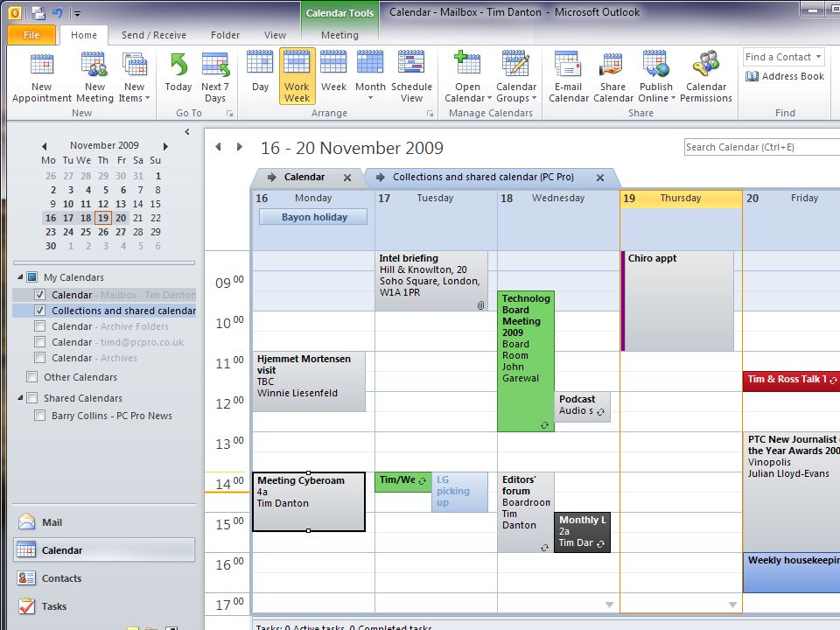Image resolution: width=840 pixels, height=630 pixels.
Task: Open the Contacts module
Action: [104, 578]
